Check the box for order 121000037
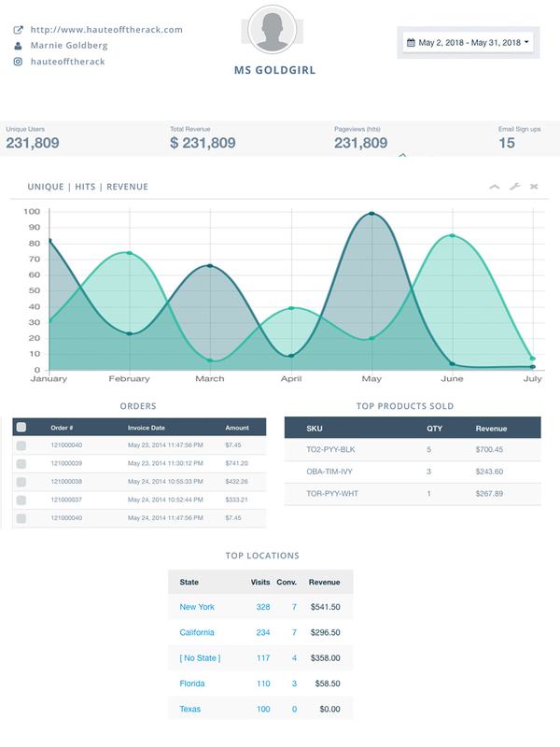560x747 pixels. point(21,500)
